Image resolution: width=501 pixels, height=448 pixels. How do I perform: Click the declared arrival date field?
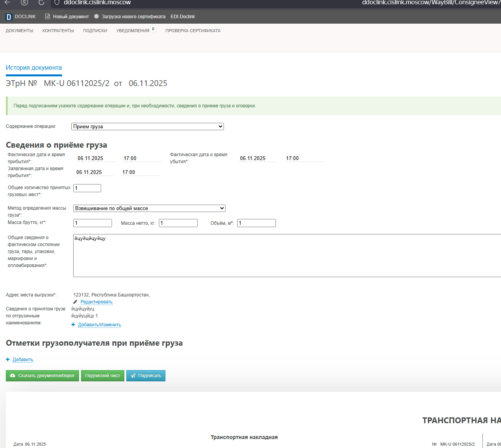click(94, 172)
